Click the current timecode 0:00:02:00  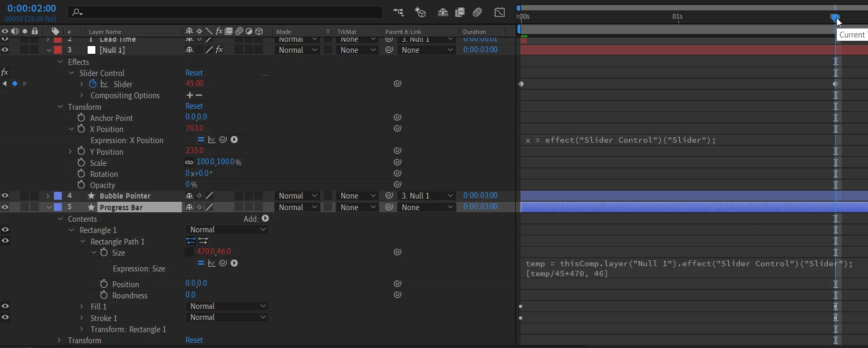coord(32,8)
